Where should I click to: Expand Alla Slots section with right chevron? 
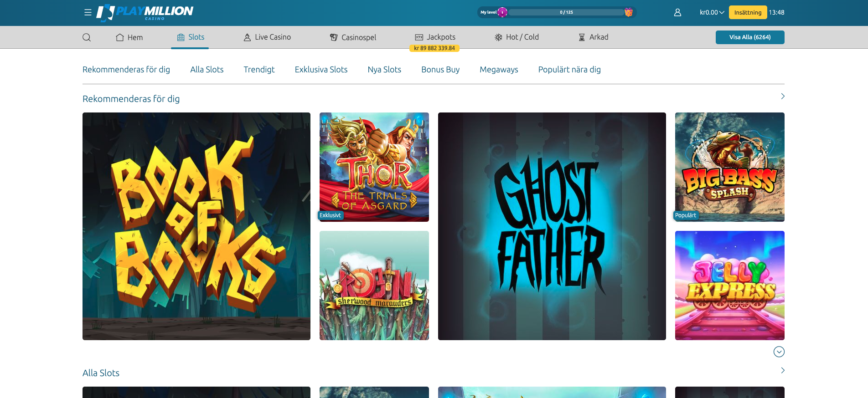(x=782, y=371)
